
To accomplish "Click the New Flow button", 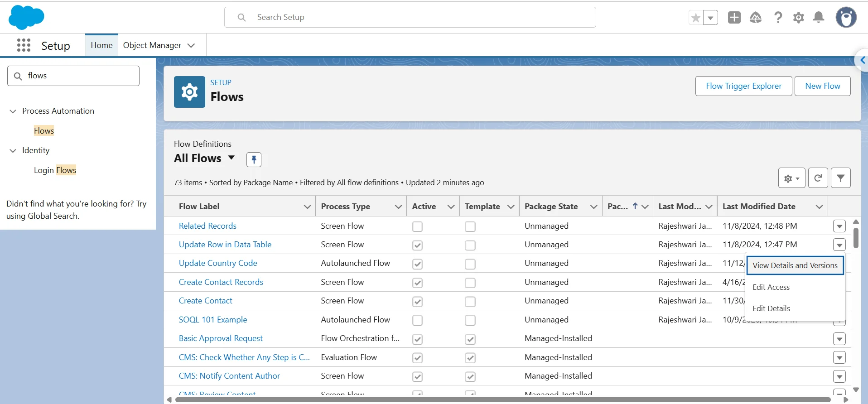I will (822, 86).
